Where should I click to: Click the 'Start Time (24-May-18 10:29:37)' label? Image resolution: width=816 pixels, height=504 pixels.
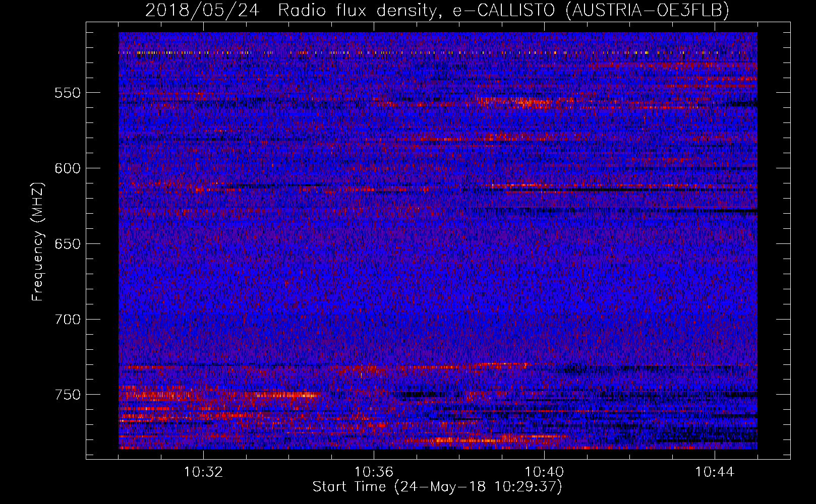(437, 487)
